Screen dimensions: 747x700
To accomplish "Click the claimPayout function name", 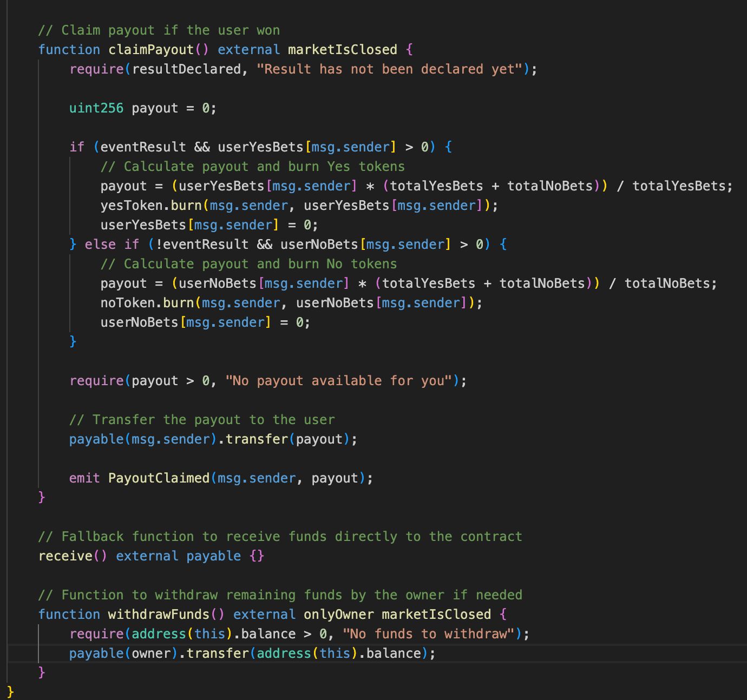I will pyautogui.click(x=151, y=50).
